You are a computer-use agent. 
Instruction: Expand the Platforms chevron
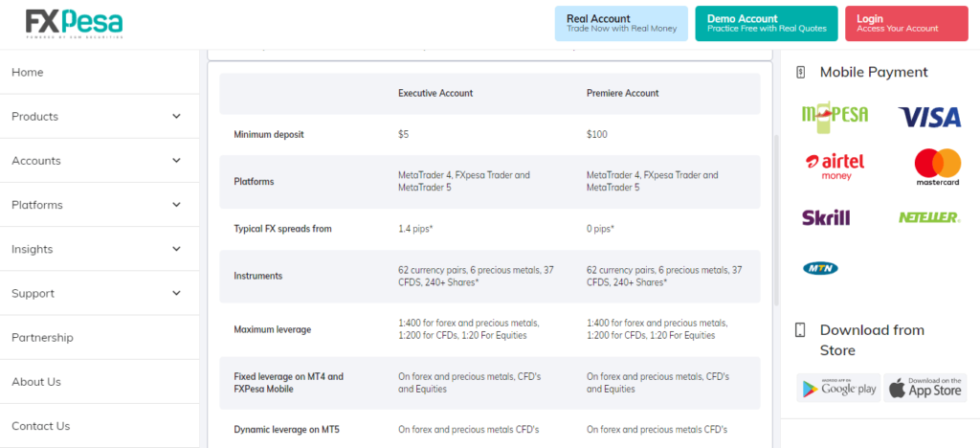coord(176,205)
